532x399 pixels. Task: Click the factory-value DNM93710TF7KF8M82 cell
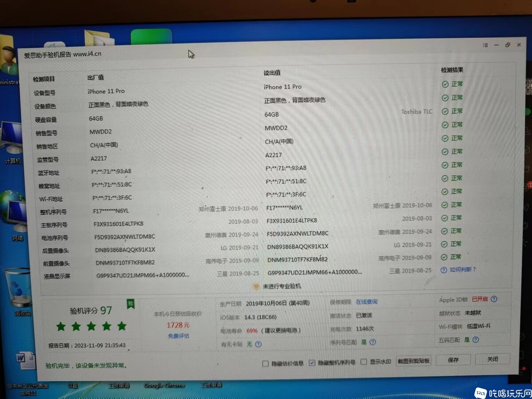[125, 262]
